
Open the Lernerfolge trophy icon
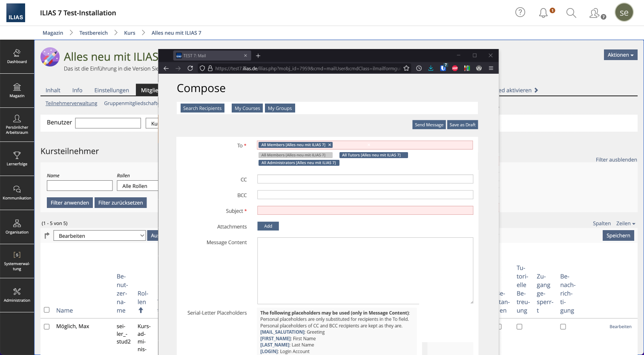[x=17, y=158]
